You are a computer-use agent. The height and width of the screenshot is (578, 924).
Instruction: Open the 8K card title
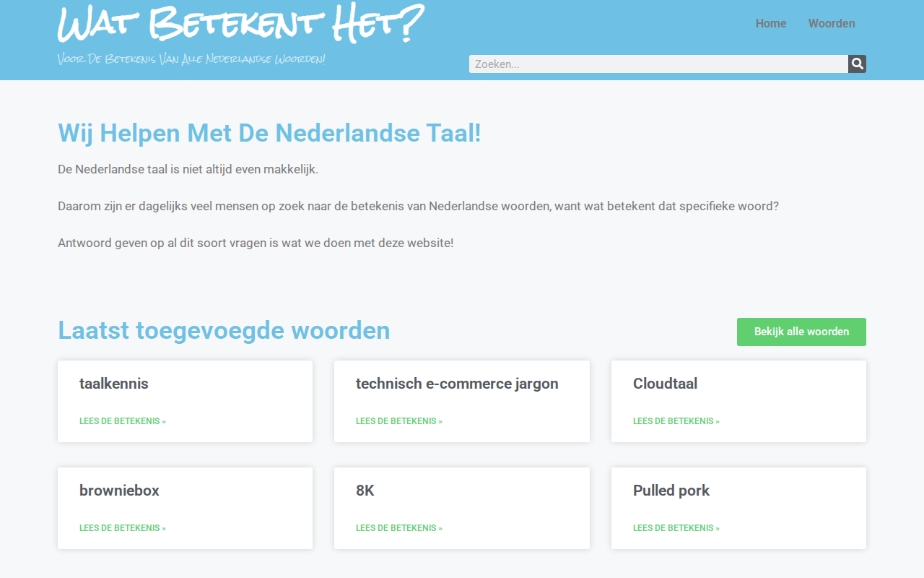point(365,491)
